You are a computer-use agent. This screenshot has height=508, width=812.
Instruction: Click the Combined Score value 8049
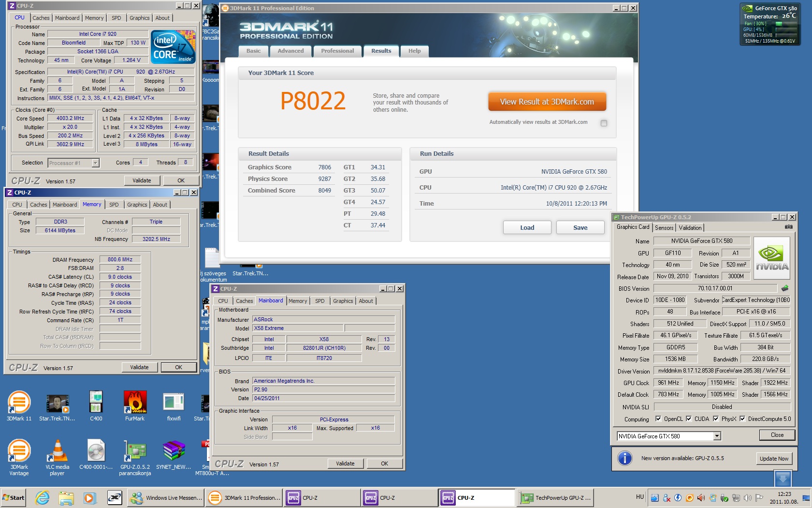tap(325, 191)
